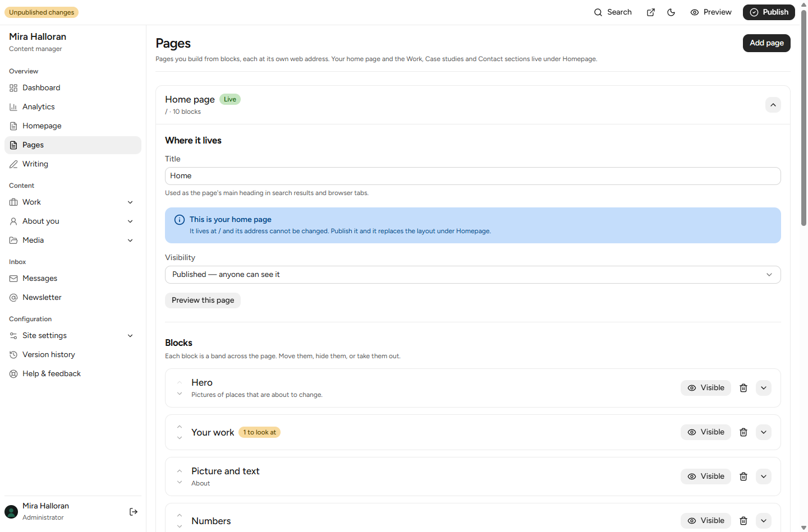
Task: Toggle visibility of the Hero block
Action: [x=706, y=388]
